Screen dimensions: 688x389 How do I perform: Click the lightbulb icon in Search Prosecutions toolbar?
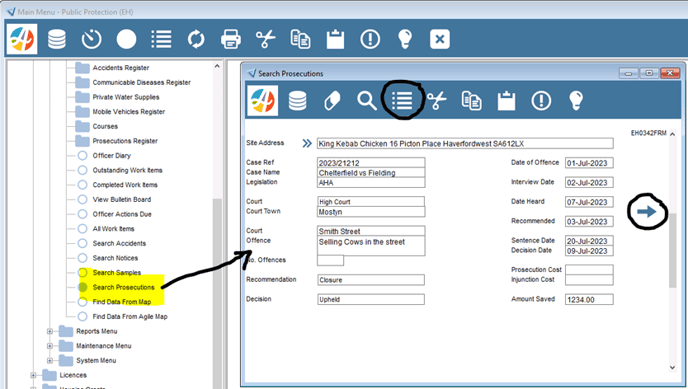[x=576, y=101]
